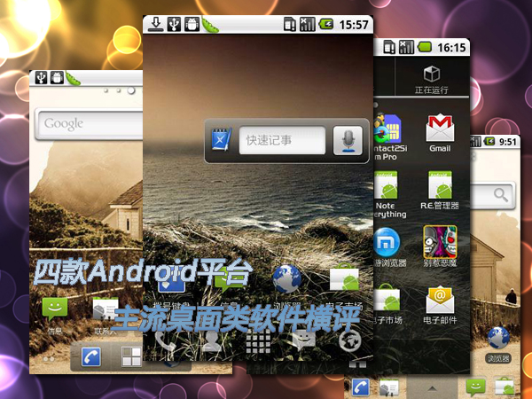Tap the green messaging icon in the 9:51 dock
532x399 pixels.
(x=475, y=387)
